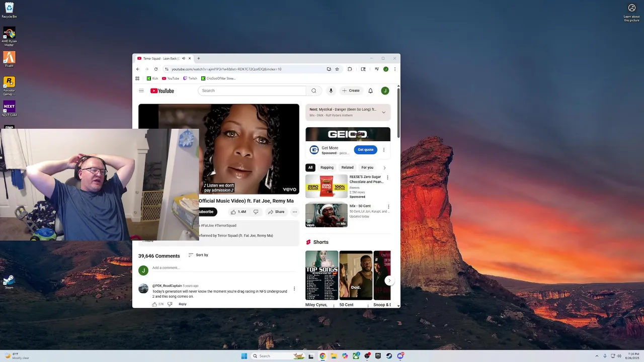Open the 50 Cent Dad short thumbnail

coord(356,275)
